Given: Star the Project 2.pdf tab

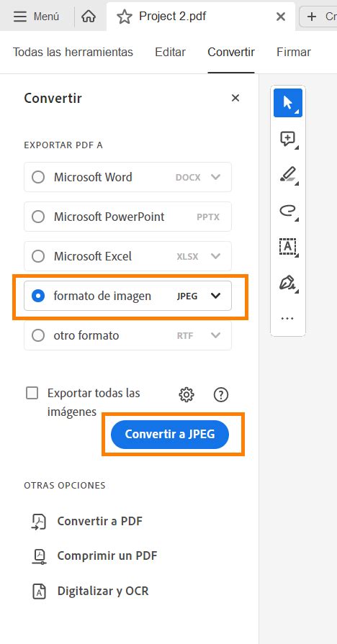Looking at the screenshot, I should tap(124, 17).
